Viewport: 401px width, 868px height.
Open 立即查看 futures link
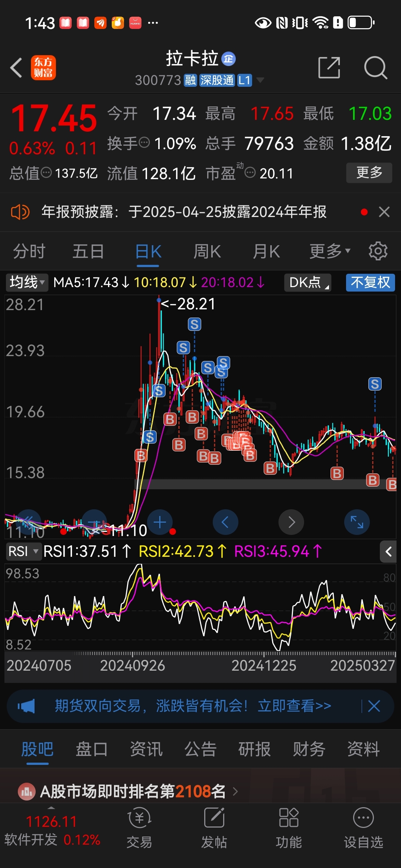pyautogui.click(x=294, y=706)
